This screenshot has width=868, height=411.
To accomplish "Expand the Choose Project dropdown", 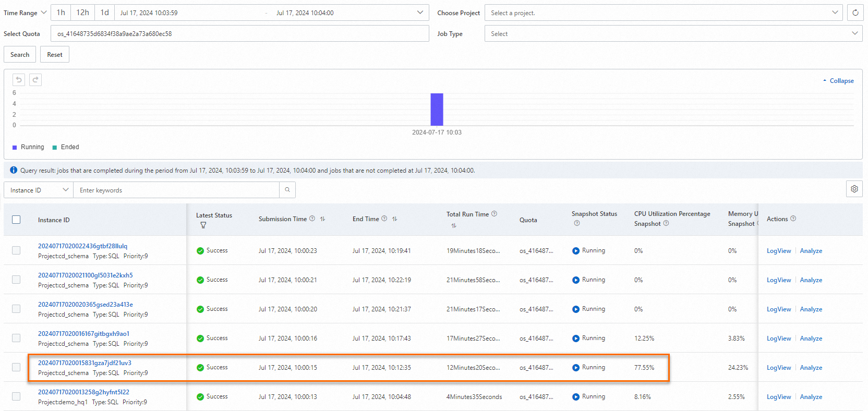I will click(x=663, y=13).
